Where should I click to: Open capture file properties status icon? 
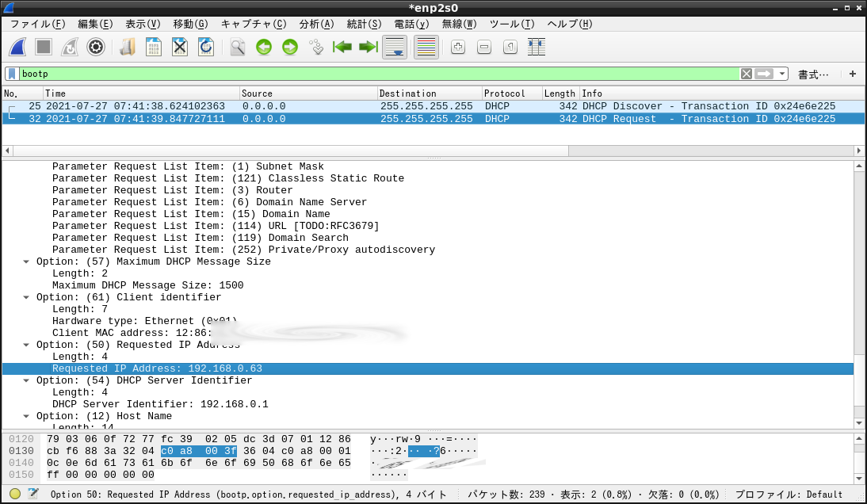coord(33,494)
